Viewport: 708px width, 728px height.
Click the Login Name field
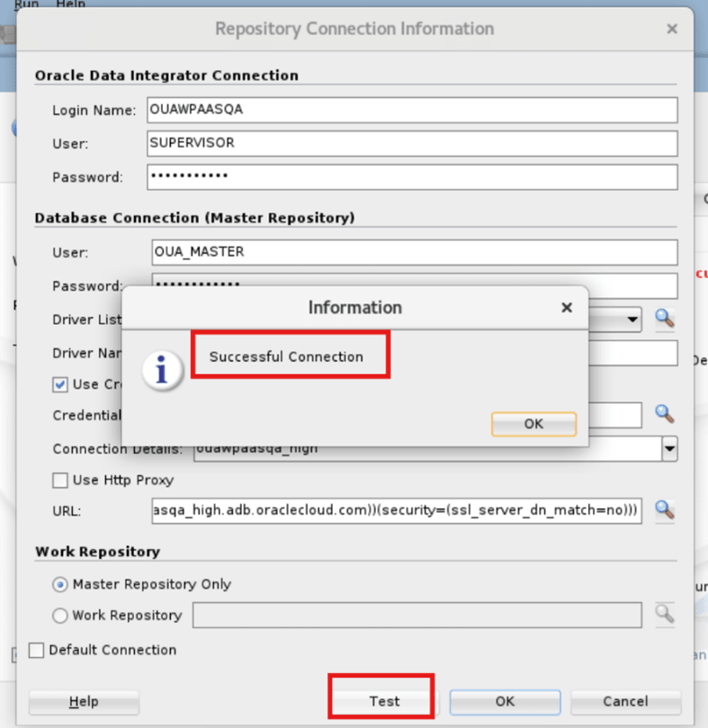coord(412,110)
